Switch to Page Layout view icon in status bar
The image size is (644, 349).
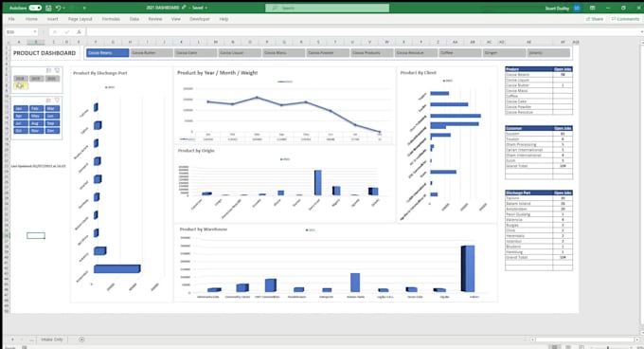point(568,347)
